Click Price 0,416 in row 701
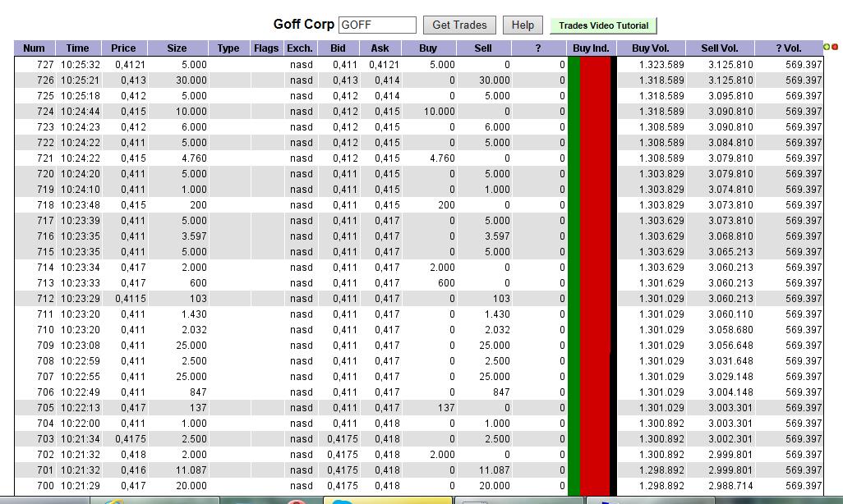This screenshot has height=504, width=843. pyautogui.click(x=133, y=470)
